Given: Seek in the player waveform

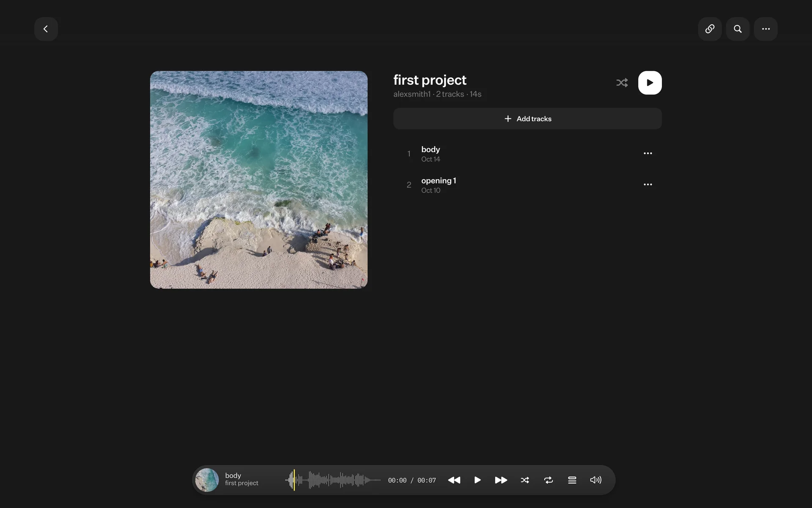Looking at the screenshot, I should point(333,480).
